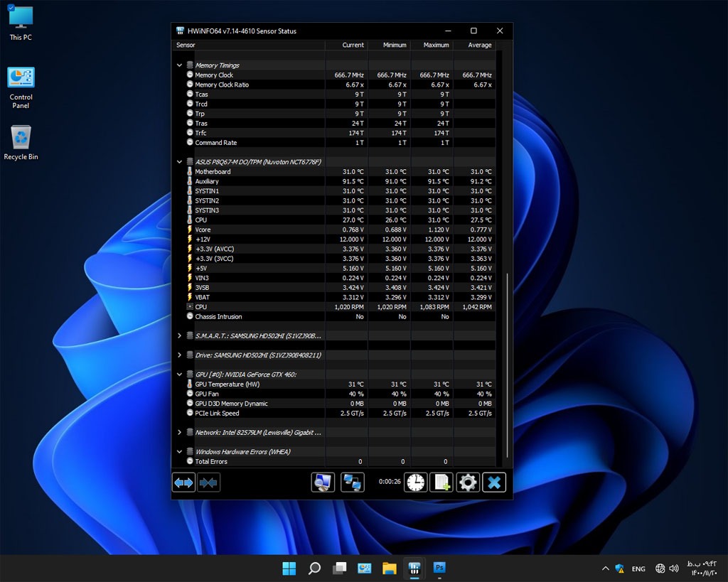This screenshot has width=728, height=582.
Task: Open sensor settings gear icon
Action: tap(467, 483)
